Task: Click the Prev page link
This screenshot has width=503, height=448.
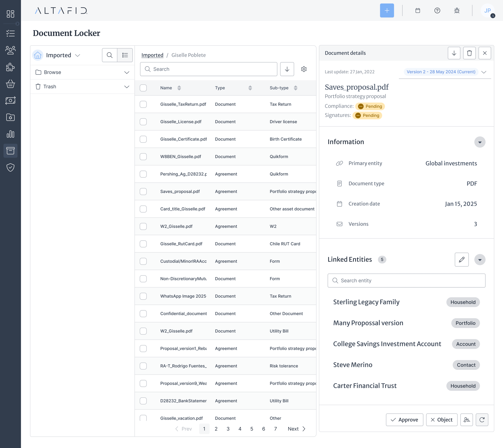Action: [183, 429]
